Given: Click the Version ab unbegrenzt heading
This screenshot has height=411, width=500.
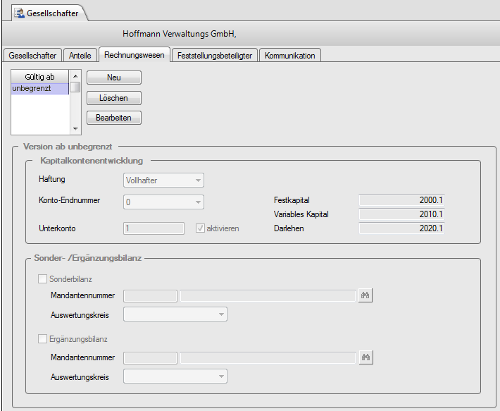Looking at the screenshot, I should point(68,147).
